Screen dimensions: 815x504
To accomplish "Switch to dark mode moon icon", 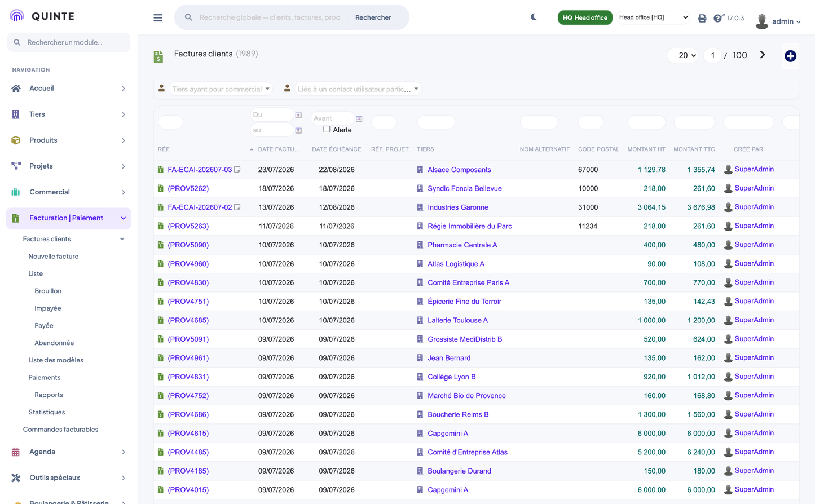I will tap(534, 17).
